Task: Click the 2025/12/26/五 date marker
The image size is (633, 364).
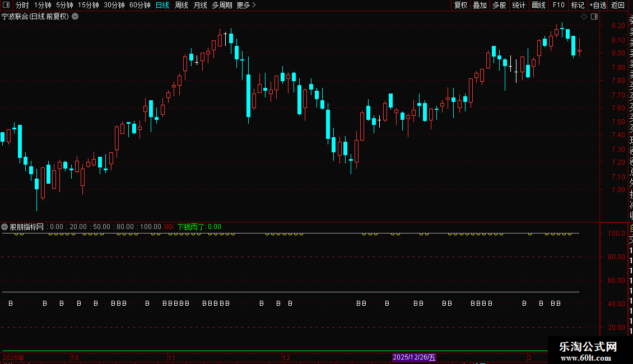Action: pos(414,357)
